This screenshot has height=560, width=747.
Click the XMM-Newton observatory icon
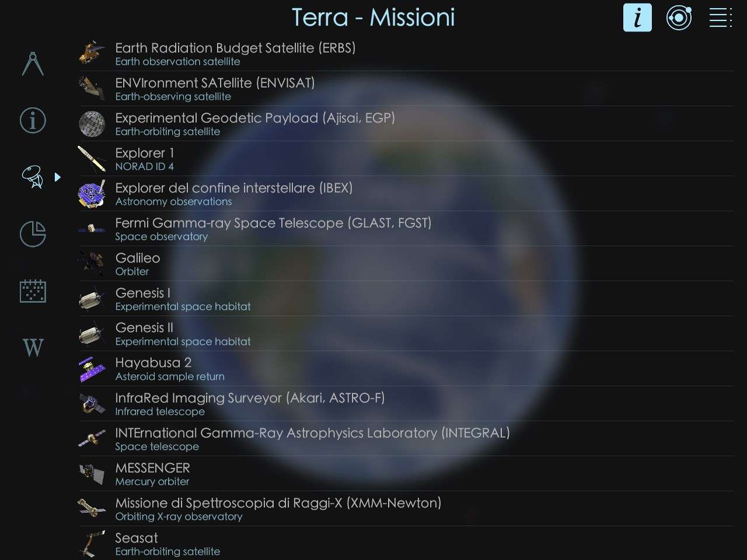(92, 509)
